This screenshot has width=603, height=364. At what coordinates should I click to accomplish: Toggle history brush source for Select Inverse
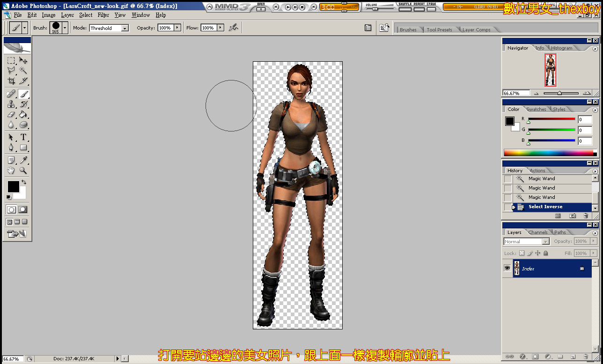[x=508, y=207]
